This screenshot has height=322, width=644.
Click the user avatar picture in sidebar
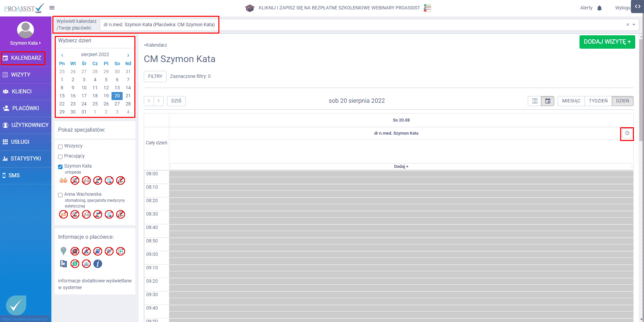pos(26,30)
